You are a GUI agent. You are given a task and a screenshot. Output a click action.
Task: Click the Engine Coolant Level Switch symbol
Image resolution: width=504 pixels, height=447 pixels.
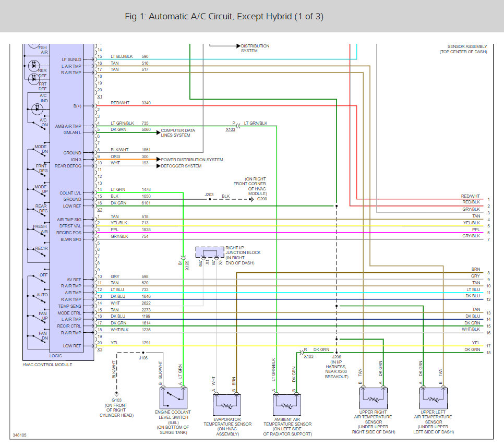pyautogui.click(x=174, y=398)
